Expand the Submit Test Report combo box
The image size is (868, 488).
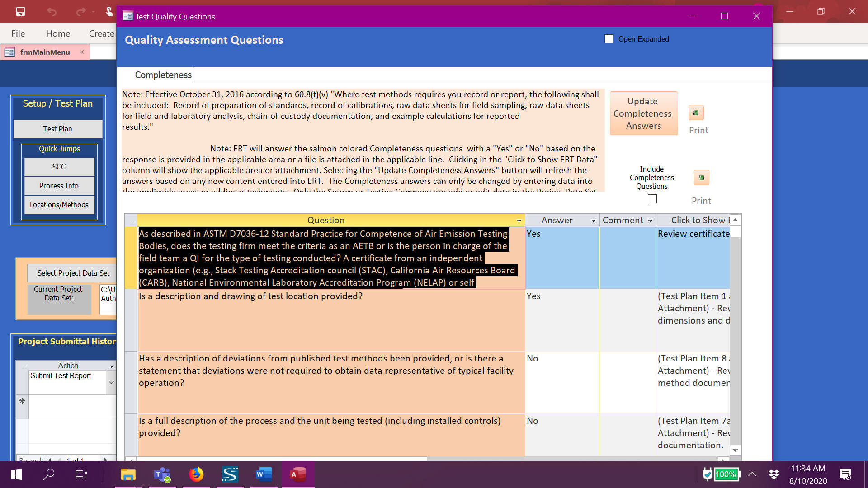tap(111, 382)
